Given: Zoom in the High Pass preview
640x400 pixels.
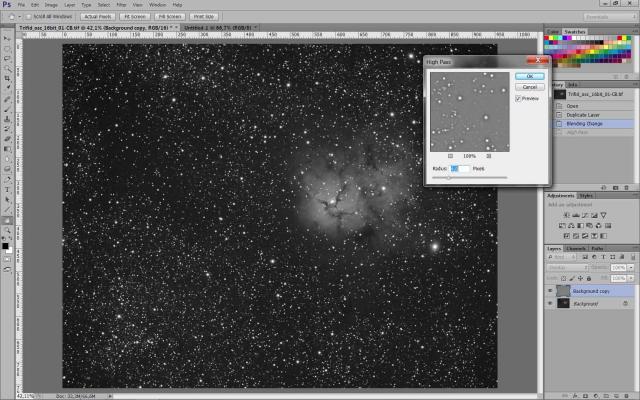Looking at the screenshot, I should (x=488, y=157).
